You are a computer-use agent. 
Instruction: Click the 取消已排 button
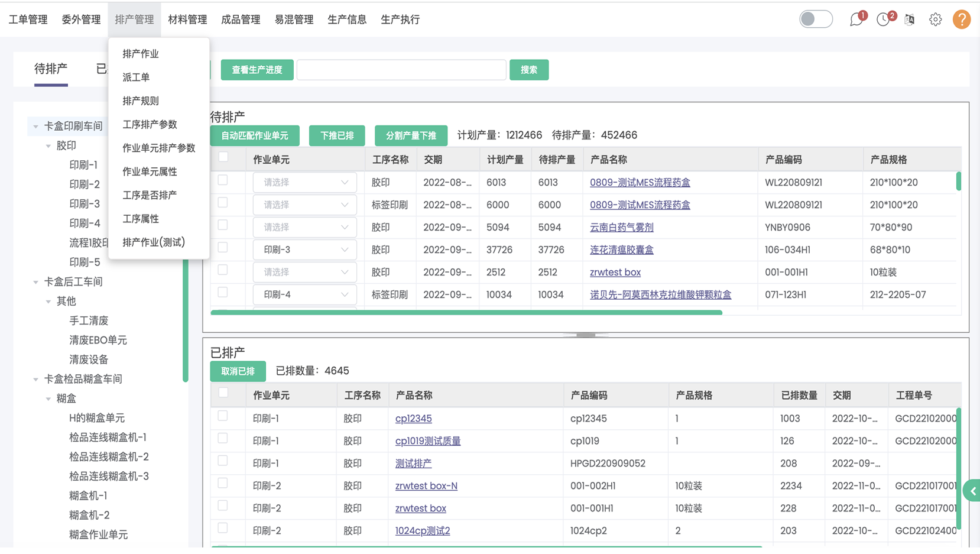pyautogui.click(x=238, y=371)
